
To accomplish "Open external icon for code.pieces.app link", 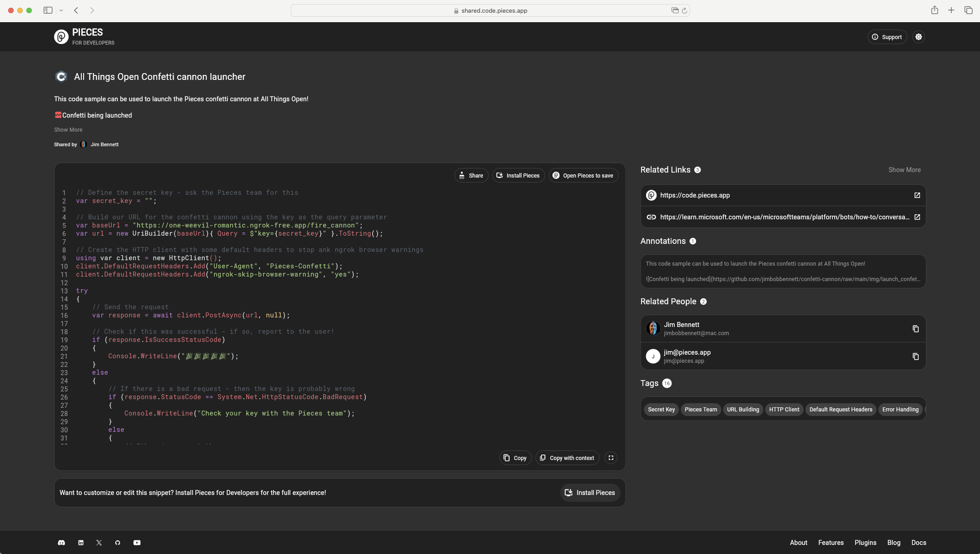I will coord(917,195).
